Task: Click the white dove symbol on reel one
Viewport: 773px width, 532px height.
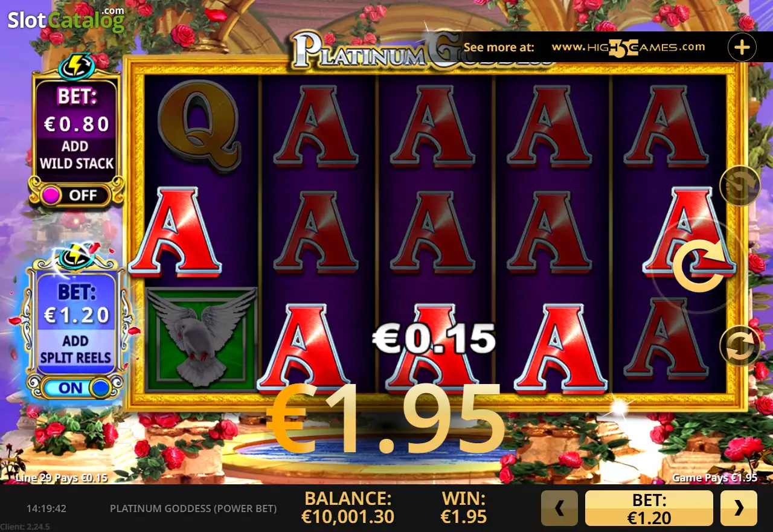Action: (202, 338)
